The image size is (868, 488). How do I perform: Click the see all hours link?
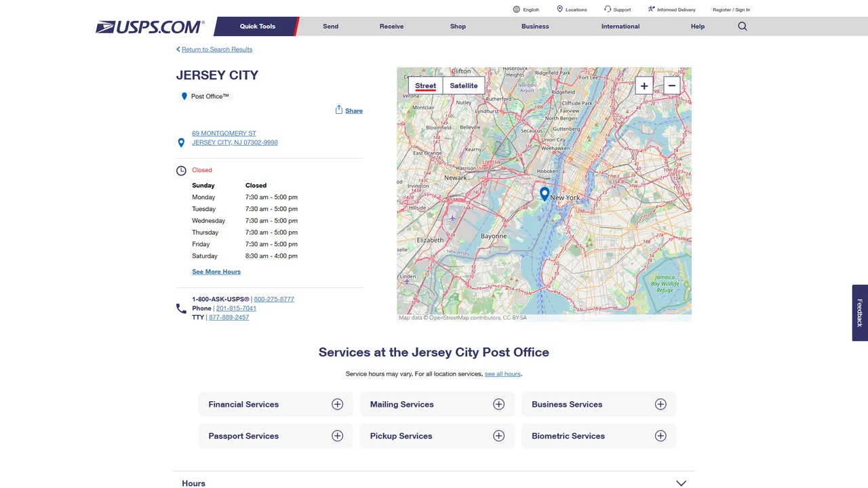[x=502, y=374]
